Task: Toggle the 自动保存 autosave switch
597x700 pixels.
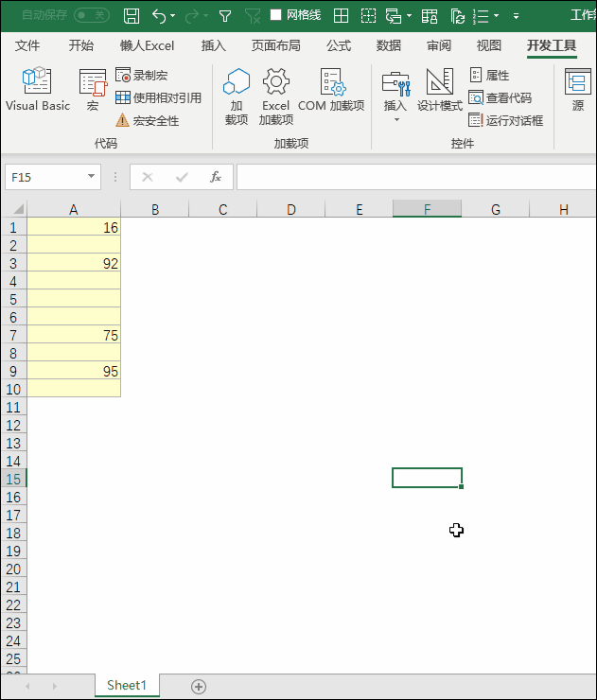Action: (91, 15)
